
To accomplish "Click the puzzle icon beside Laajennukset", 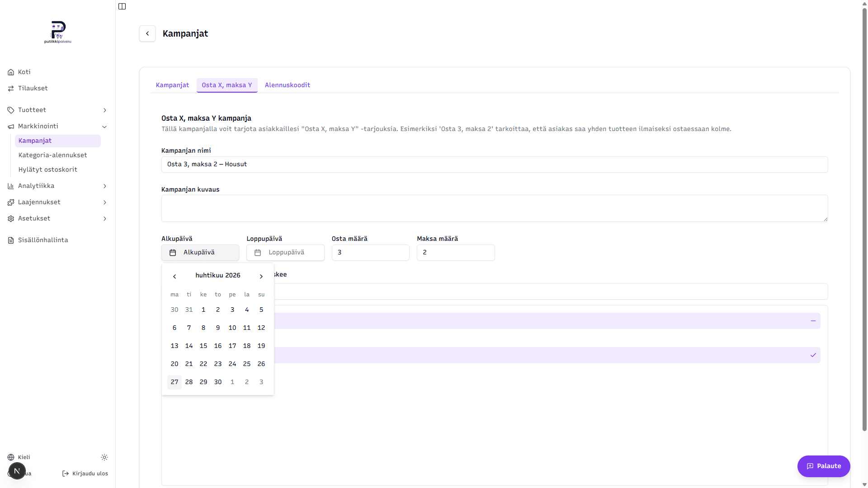I will pos(11,202).
